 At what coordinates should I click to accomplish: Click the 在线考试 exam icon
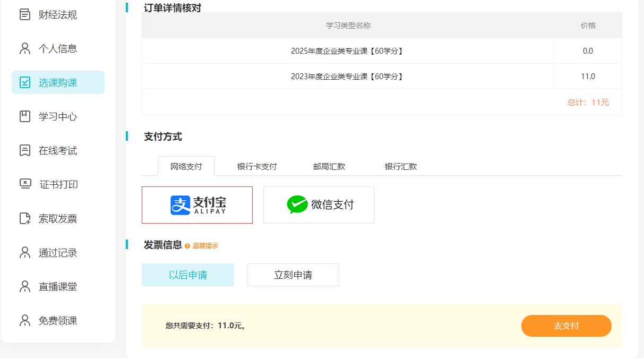(25, 150)
